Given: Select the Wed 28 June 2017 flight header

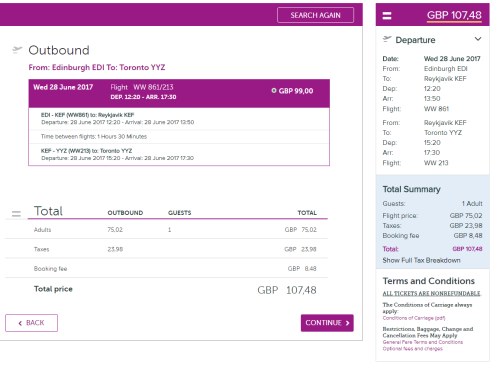Looking at the screenshot, I should tap(179, 93).
